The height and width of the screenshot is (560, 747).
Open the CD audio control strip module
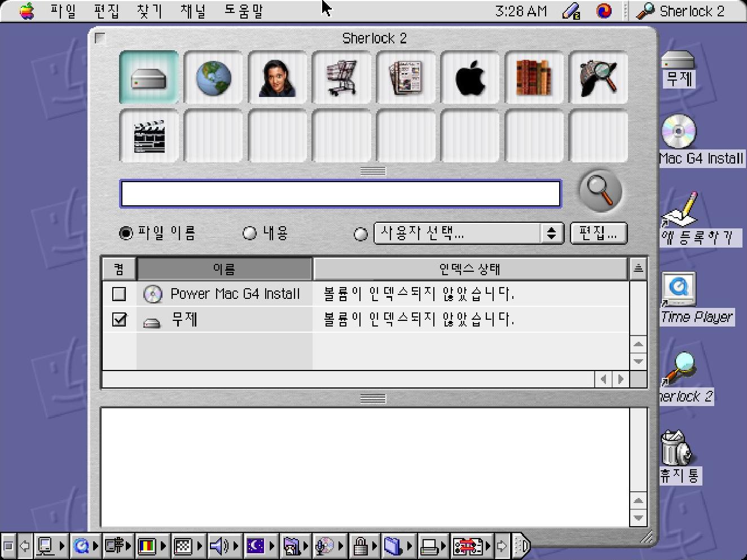pyautogui.click(x=330, y=546)
